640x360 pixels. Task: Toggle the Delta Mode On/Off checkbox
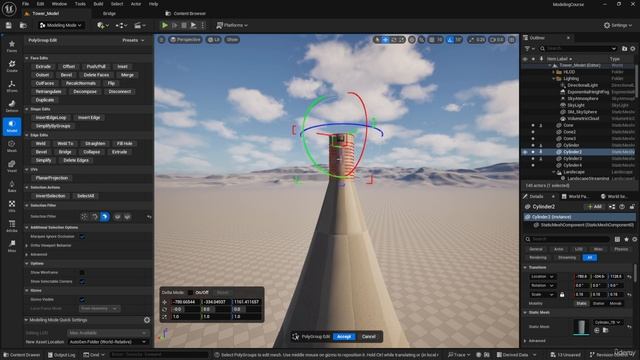click(x=190, y=292)
